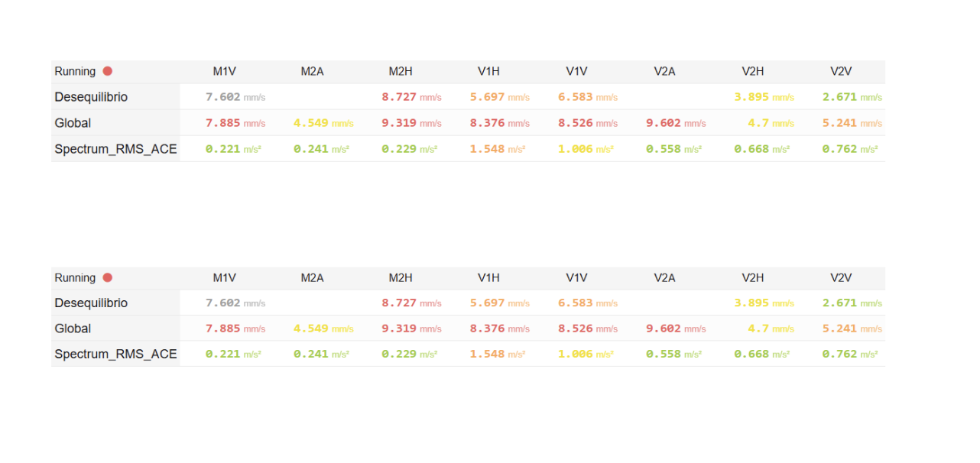980x463 pixels.
Task: Select the V2V column header in bottom table
Action: click(841, 278)
